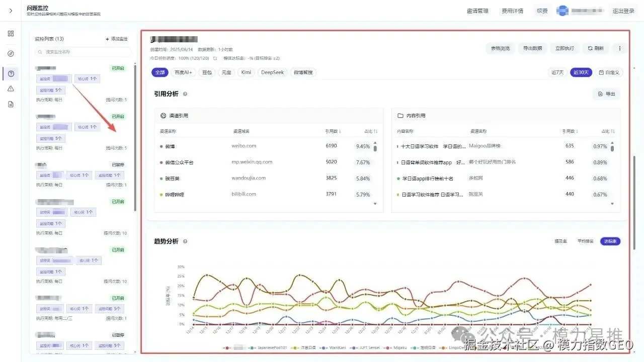Select the DeepSeek platform filter

pos(272,72)
